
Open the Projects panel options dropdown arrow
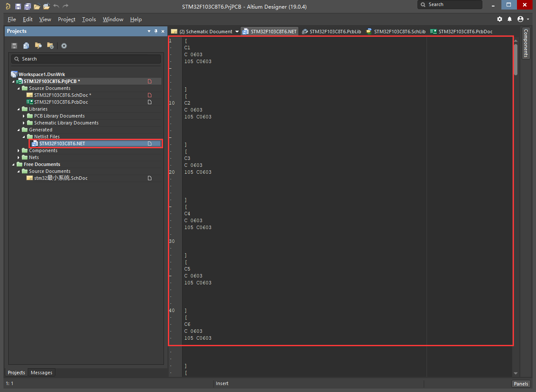[149, 31]
